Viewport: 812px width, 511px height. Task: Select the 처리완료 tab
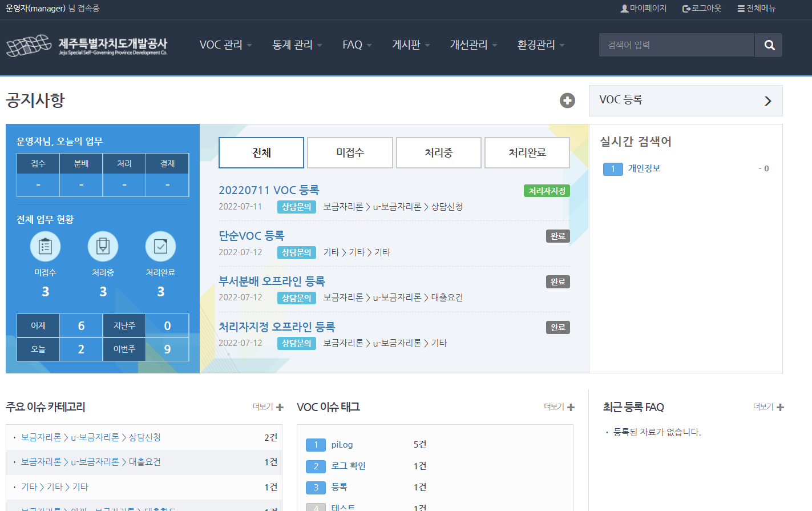[x=527, y=152]
